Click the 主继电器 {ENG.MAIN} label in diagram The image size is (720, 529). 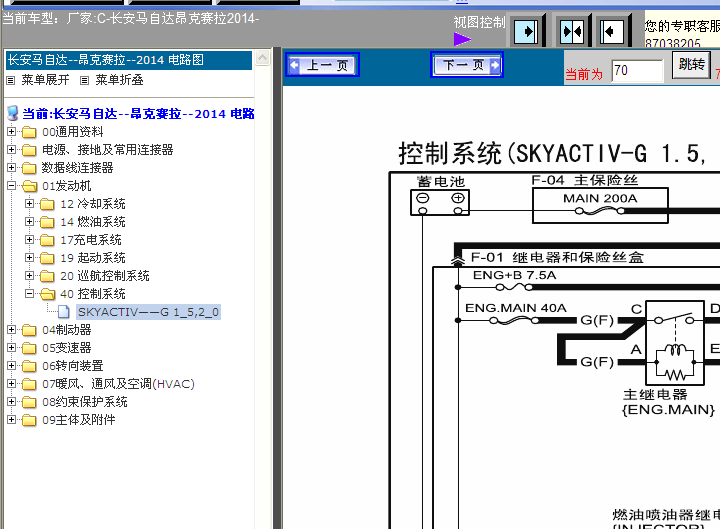pos(668,402)
